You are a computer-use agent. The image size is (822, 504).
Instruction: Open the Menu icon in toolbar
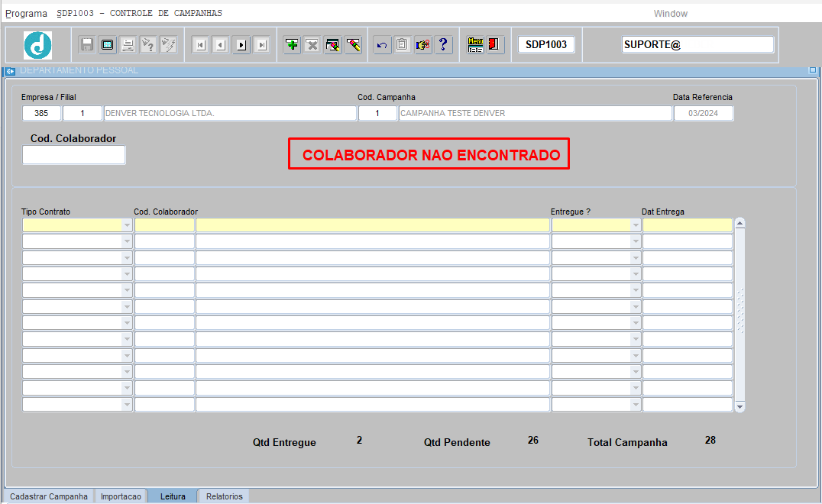(475, 45)
